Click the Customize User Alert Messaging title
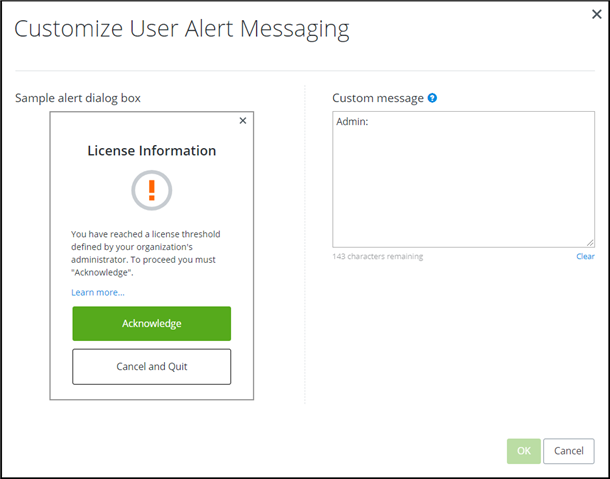Viewport: 610px width, 479px height. (x=182, y=29)
